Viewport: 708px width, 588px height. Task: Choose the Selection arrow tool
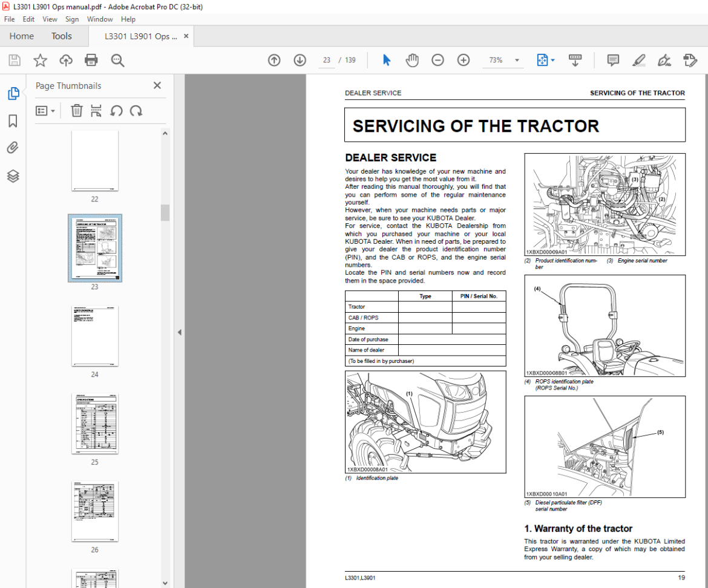point(387,60)
